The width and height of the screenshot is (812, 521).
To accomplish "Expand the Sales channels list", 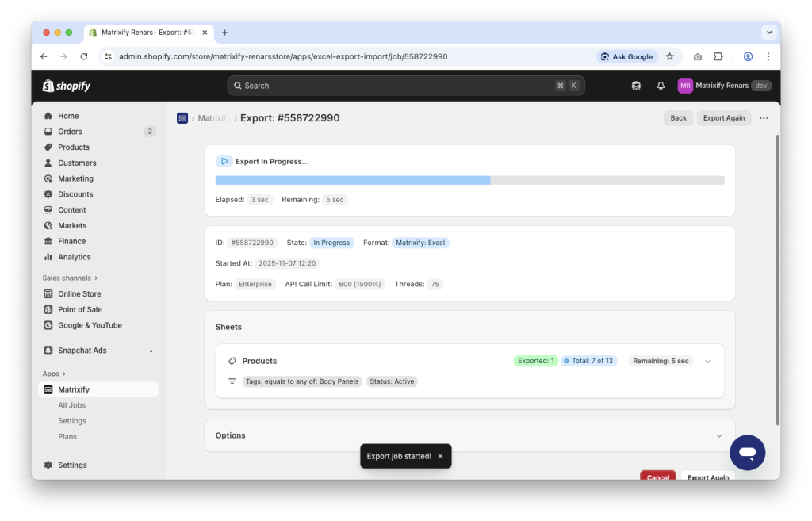I will pos(70,278).
